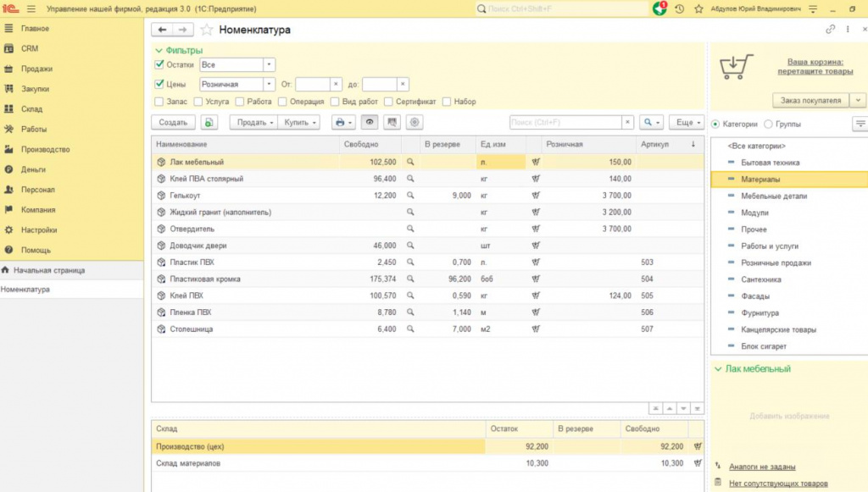Screen dimensions: 868x492
Task: Click the list search field (Ctrl+F)
Action: (565, 122)
